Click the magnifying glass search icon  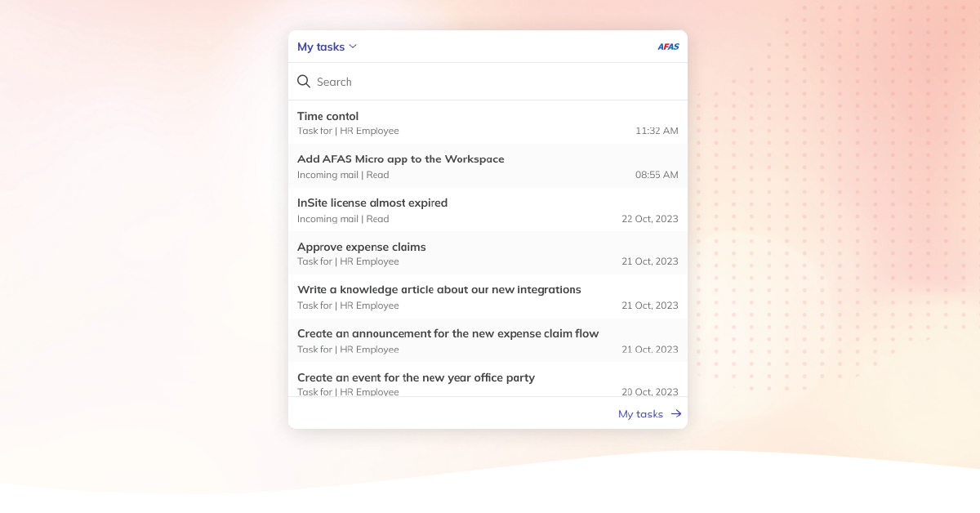tap(304, 82)
